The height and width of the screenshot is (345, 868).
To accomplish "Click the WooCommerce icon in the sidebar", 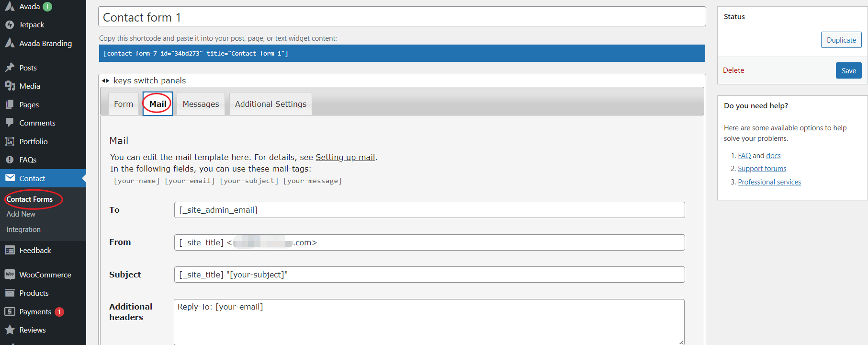I will tap(10, 275).
